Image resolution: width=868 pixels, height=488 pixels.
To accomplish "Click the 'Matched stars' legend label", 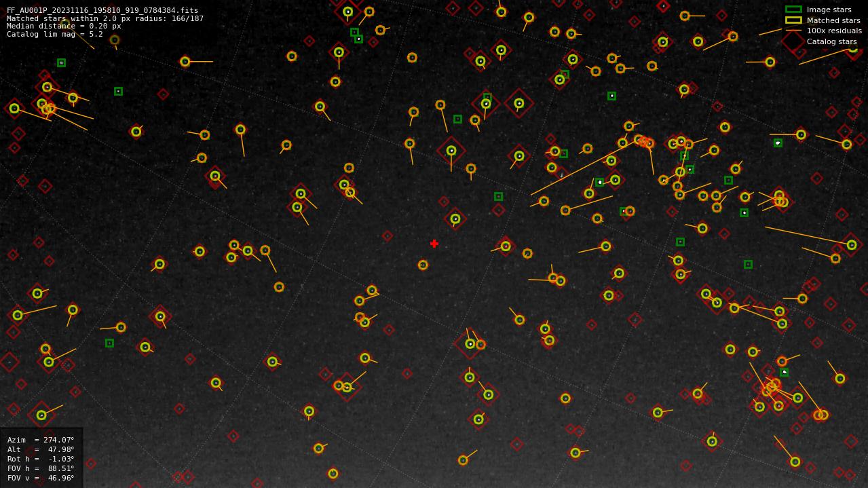I will (833, 20).
